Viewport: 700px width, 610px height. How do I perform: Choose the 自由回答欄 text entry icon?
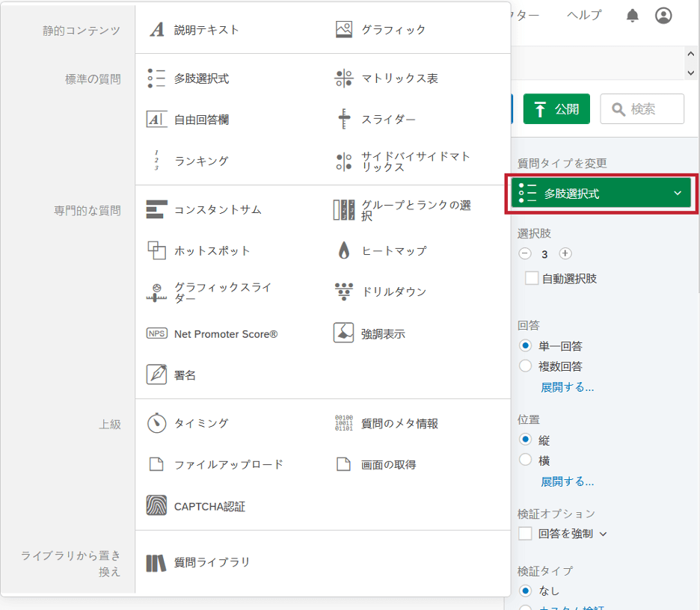coord(157,120)
